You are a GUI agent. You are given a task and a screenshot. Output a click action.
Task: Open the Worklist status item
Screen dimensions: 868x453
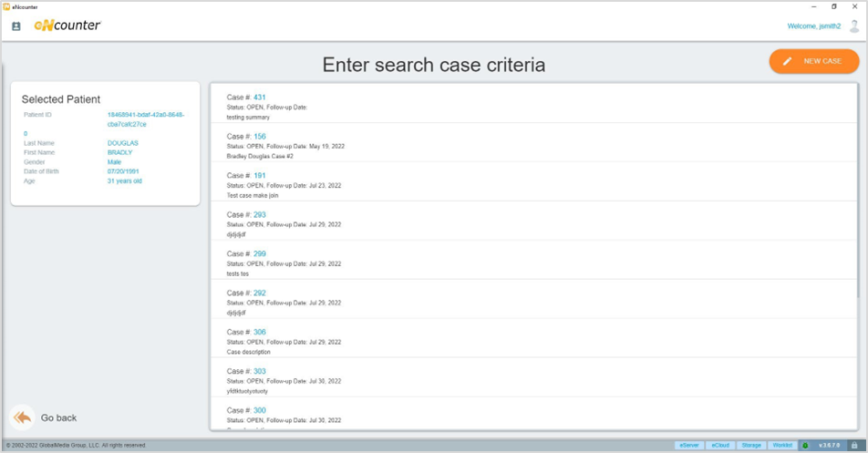(x=782, y=446)
